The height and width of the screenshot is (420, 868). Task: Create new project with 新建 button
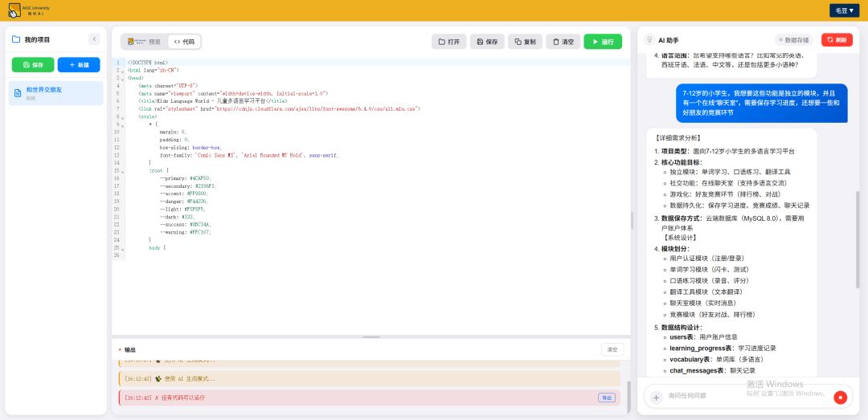80,64
